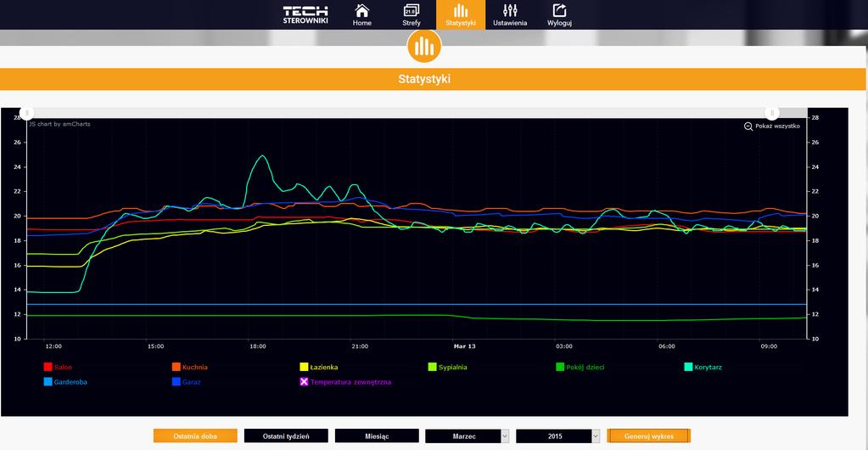Screen dimensions: 868x450
Task: Toggle the Sypialnia series lime legend marker
Action: [x=432, y=367]
